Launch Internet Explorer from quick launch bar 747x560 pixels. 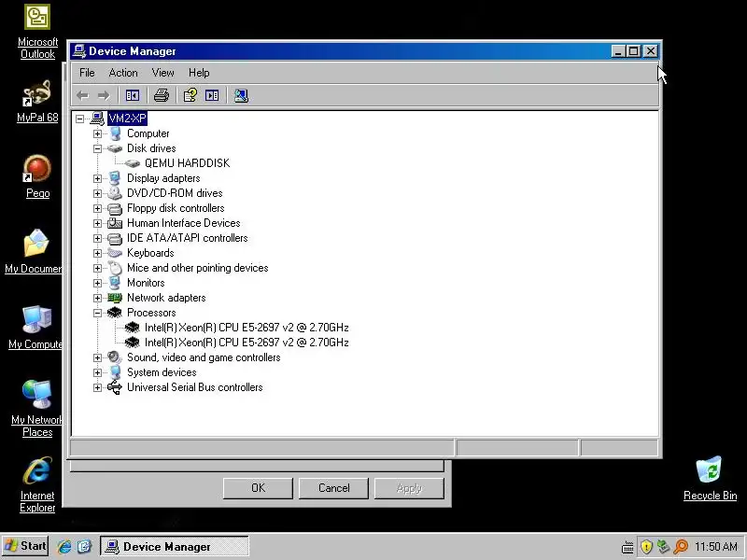[x=64, y=547]
